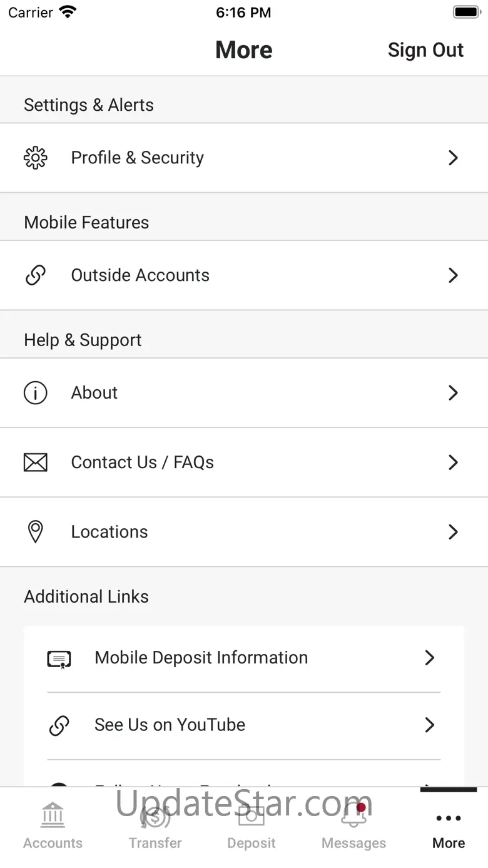The height and width of the screenshot is (868, 488).
Task: Open the Deposit camera tab
Action: coord(252,826)
